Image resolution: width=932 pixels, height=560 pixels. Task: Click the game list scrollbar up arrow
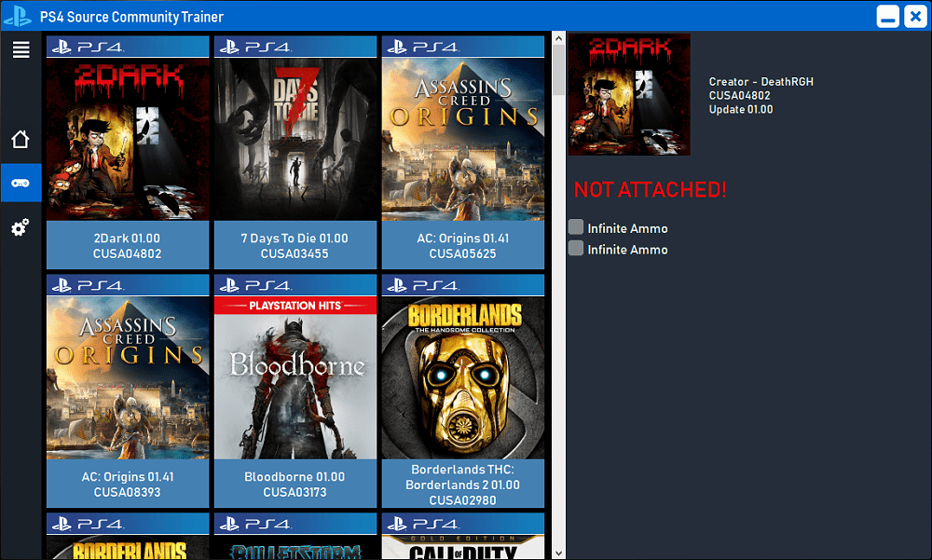[x=558, y=38]
